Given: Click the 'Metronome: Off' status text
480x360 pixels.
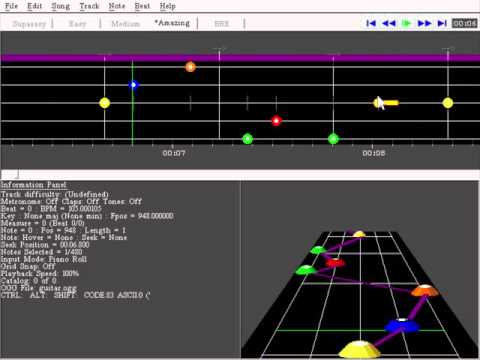Looking at the screenshot, I should pyautogui.click(x=29, y=201).
